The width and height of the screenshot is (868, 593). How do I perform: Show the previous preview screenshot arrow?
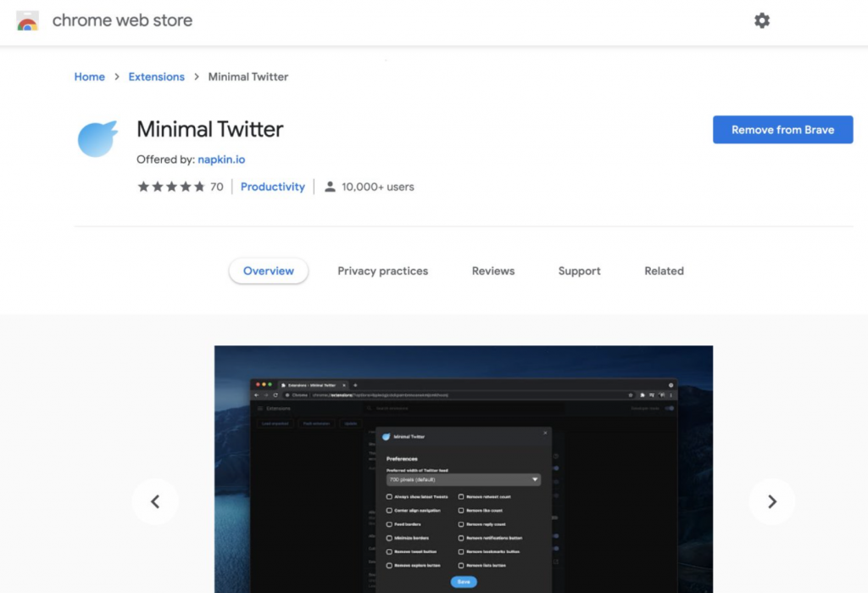point(156,501)
